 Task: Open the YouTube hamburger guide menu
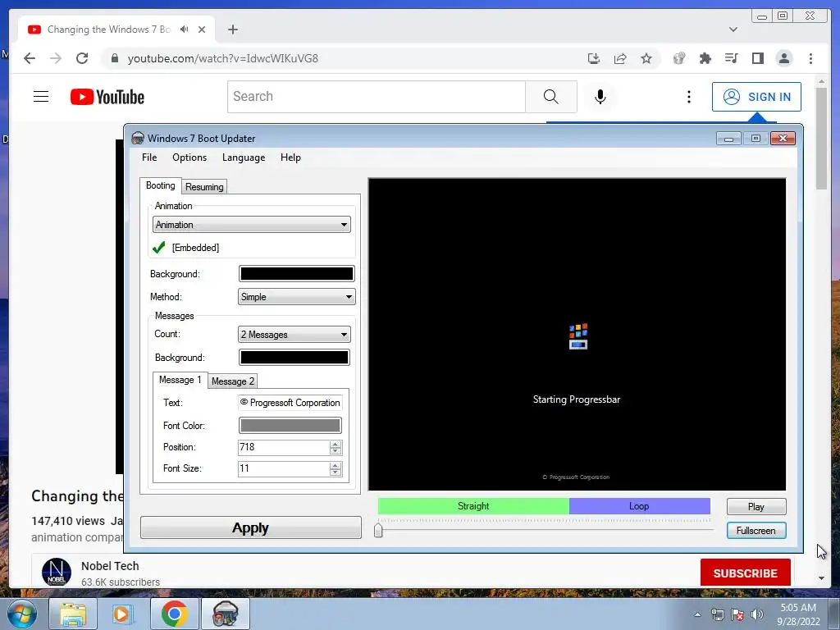coord(41,97)
